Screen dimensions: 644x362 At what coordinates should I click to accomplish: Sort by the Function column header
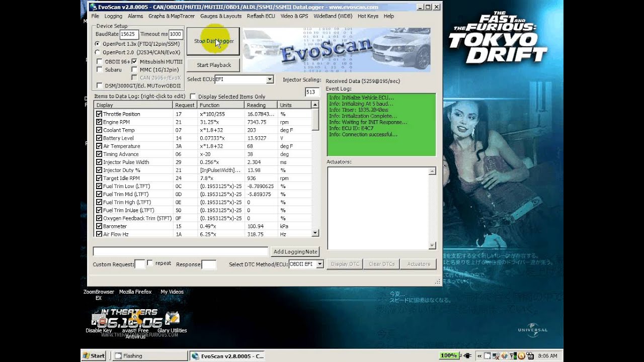point(221,105)
